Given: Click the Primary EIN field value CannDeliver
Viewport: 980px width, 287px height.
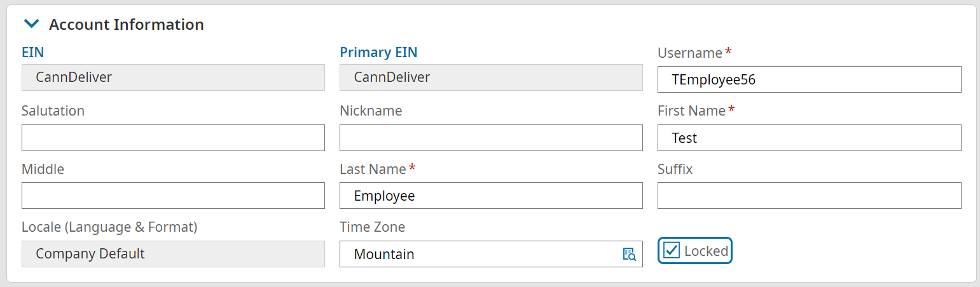Looking at the screenshot, I should click(491, 77).
